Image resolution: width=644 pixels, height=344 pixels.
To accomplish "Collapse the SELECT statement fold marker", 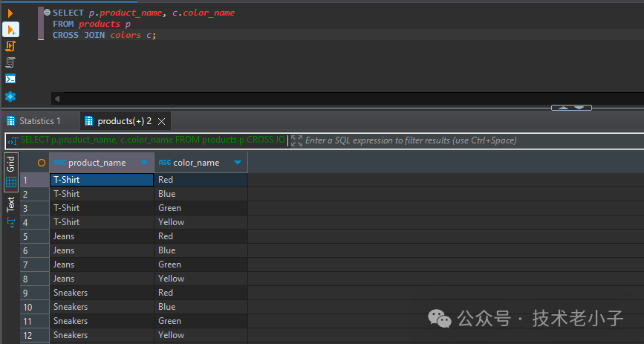I will [x=48, y=13].
